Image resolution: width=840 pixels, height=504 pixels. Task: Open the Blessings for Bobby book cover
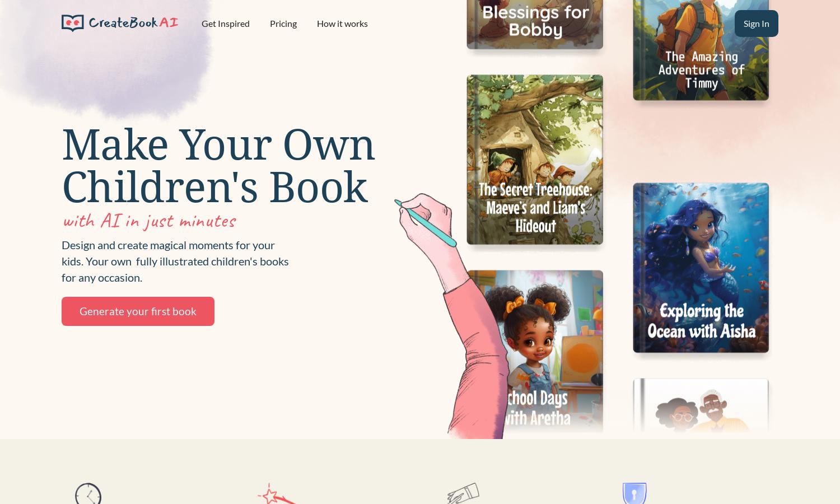pyautogui.click(x=535, y=25)
